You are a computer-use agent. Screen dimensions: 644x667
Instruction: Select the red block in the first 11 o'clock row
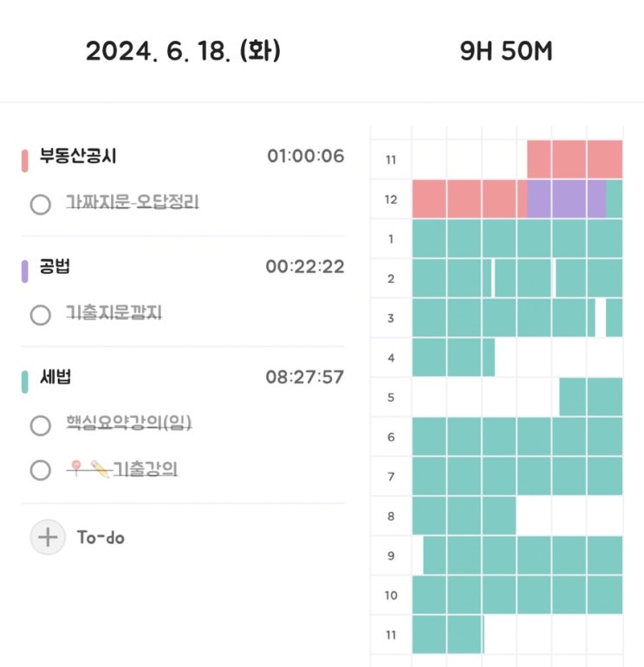point(575,159)
